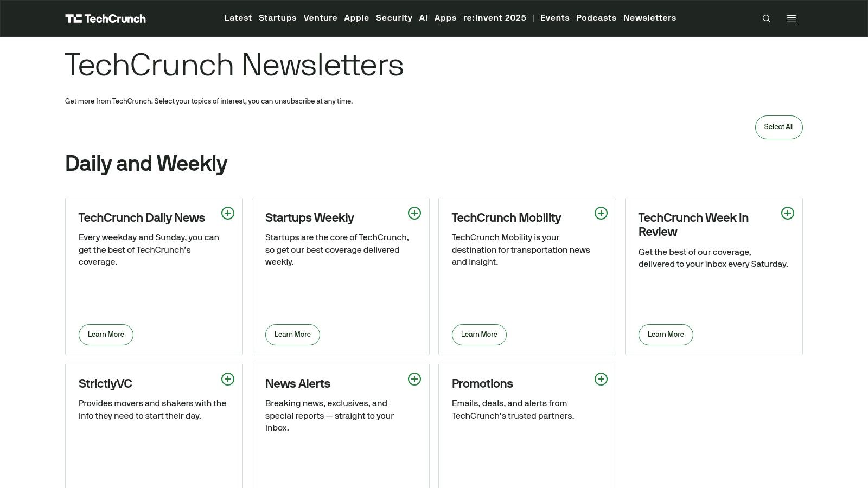Click Learn More under TechCrunch Daily News
The height and width of the screenshot is (488, 868).
106,335
